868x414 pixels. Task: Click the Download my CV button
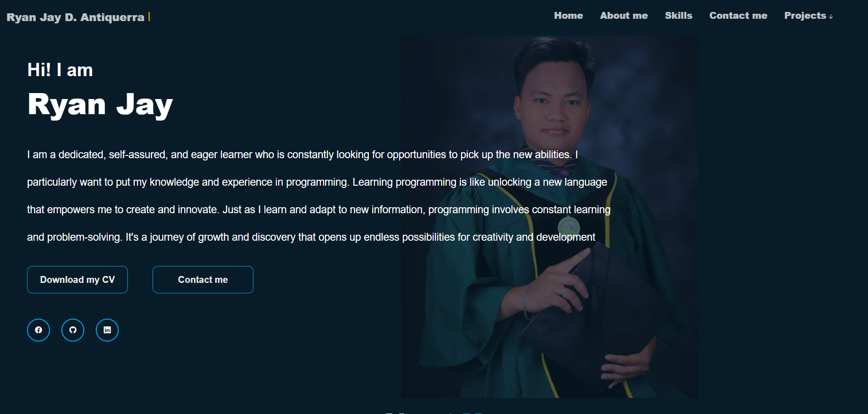click(77, 280)
